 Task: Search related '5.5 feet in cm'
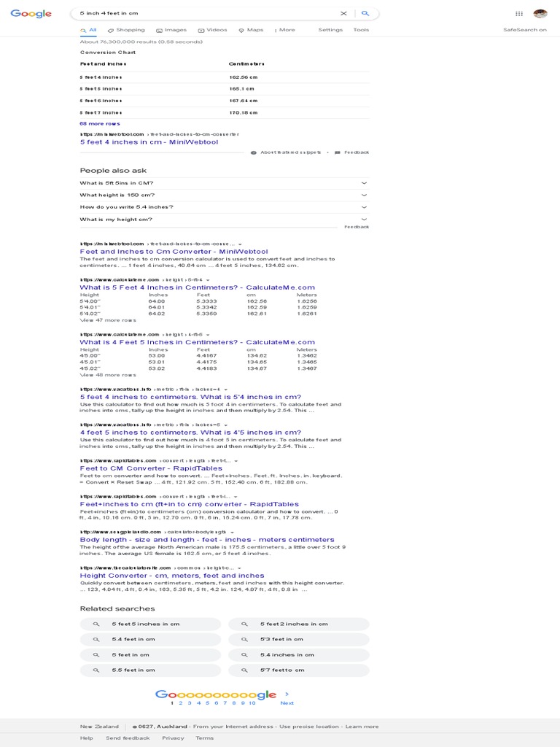[150, 670]
